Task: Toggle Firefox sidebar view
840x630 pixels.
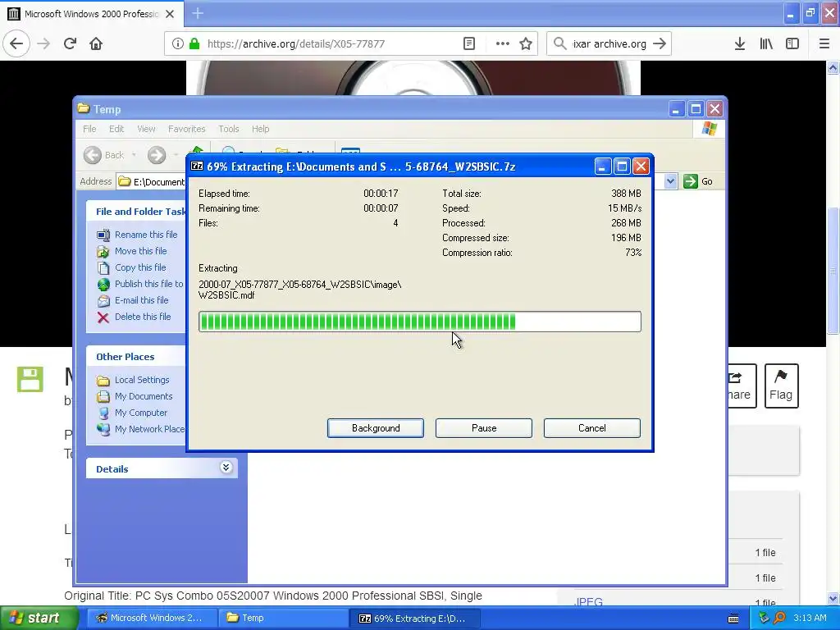Action: click(x=792, y=44)
